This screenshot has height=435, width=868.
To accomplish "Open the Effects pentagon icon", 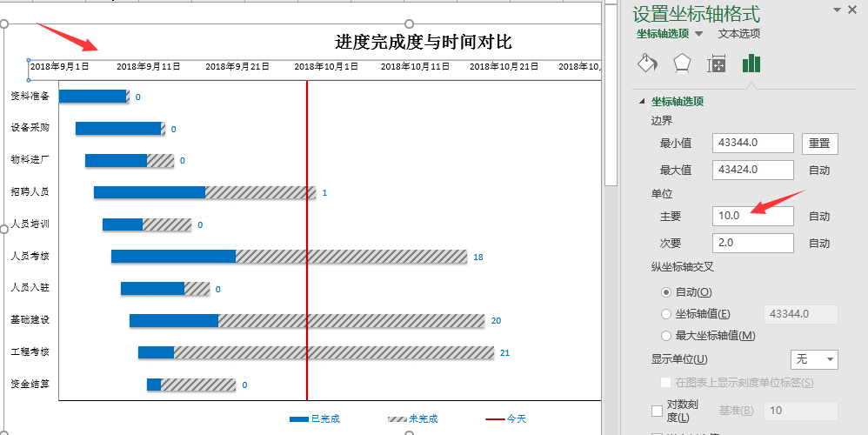I will point(682,64).
